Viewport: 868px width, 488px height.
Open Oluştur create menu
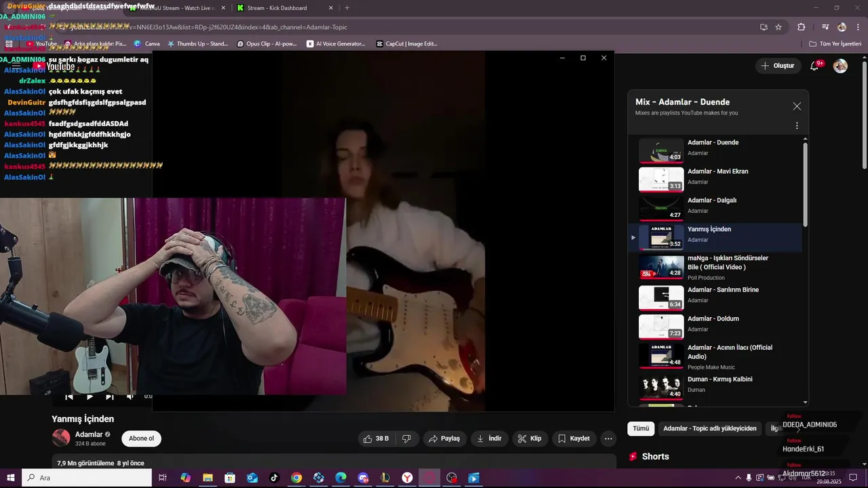point(777,66)
